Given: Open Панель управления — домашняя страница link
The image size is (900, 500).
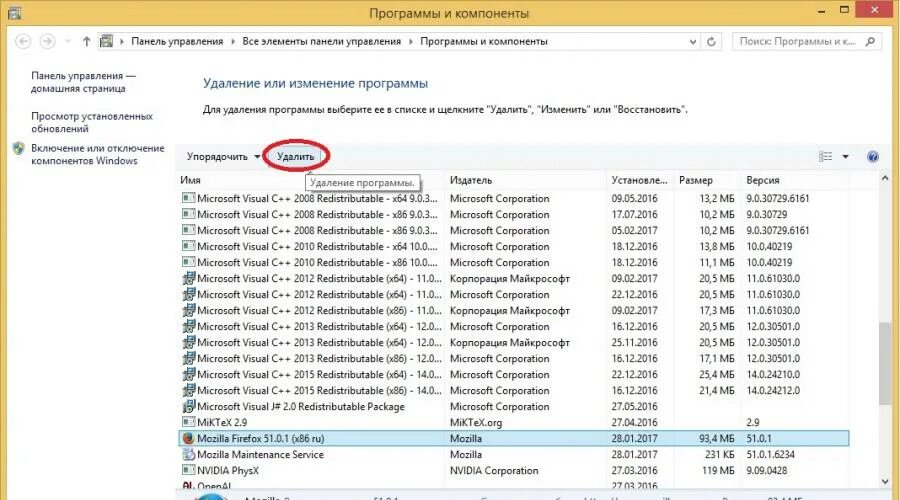Looking at the screenshot, I should (83, 82).
